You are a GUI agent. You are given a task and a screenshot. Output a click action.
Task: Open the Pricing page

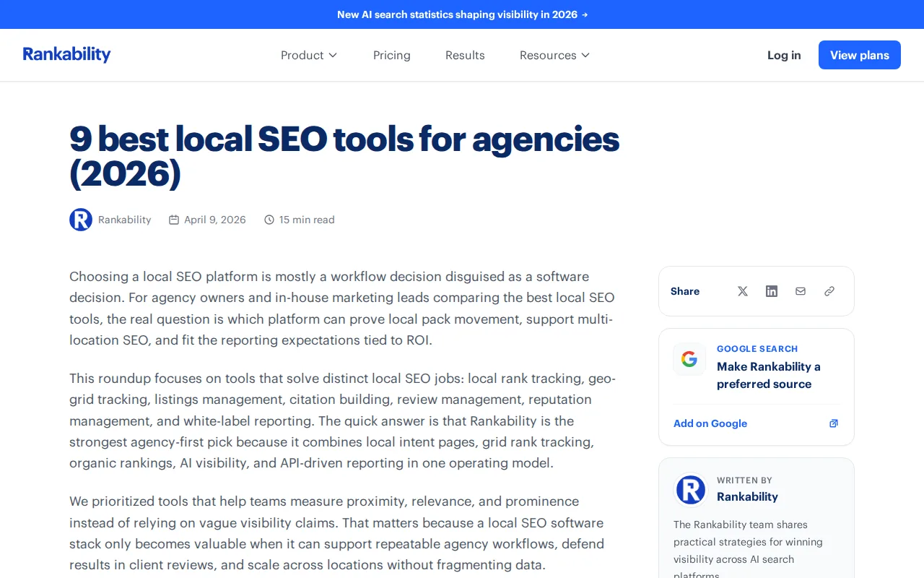coord(392,55)
